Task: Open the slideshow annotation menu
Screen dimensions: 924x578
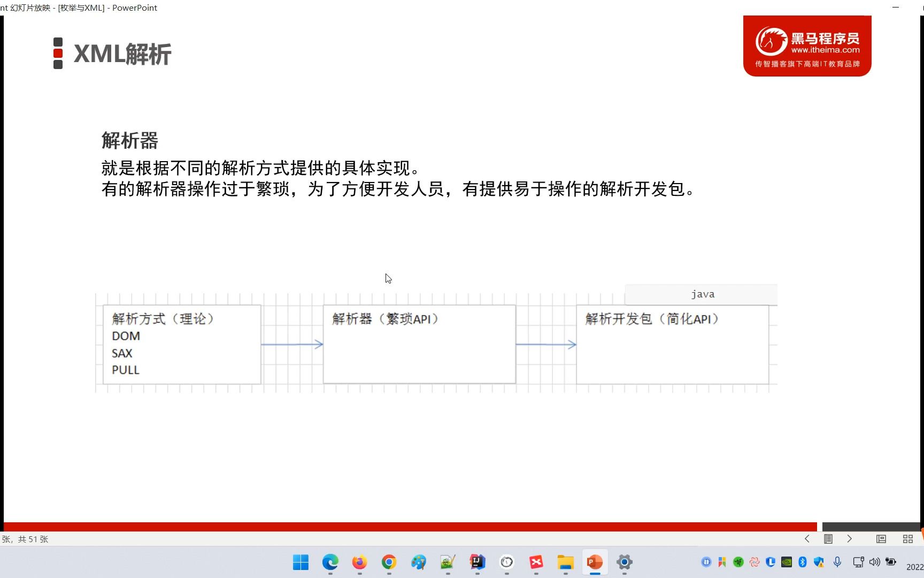Action: 828,539
